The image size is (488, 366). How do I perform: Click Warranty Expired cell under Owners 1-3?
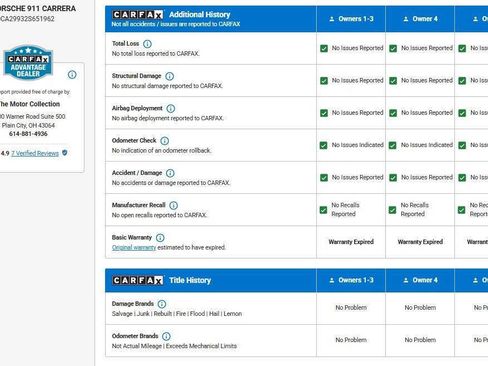coord(351,242)
